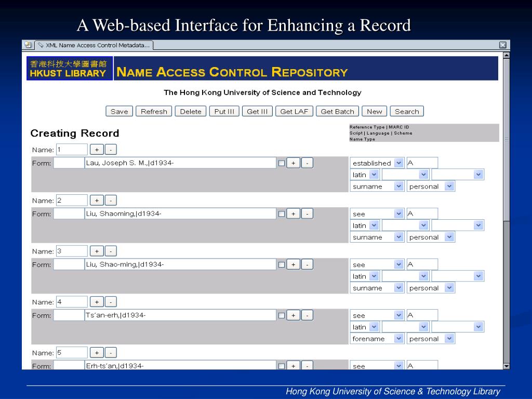Screen dimensions: 532x399
Task: Click the Name Access Control Repository banner
Action: 305,69
